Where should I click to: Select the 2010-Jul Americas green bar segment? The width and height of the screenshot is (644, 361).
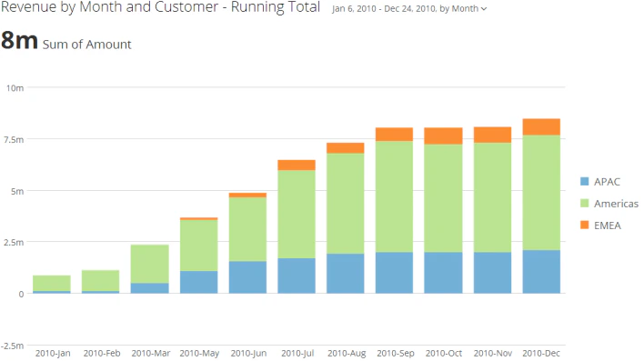297,215
